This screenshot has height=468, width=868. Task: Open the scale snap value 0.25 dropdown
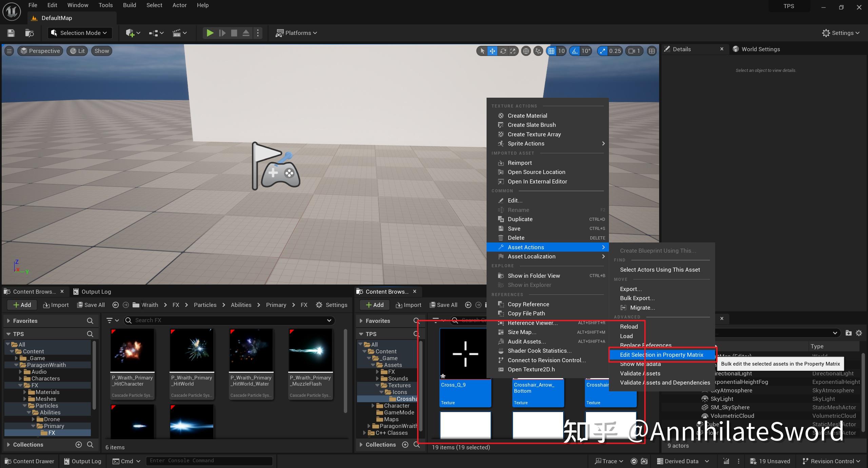(x=615, y=51)
